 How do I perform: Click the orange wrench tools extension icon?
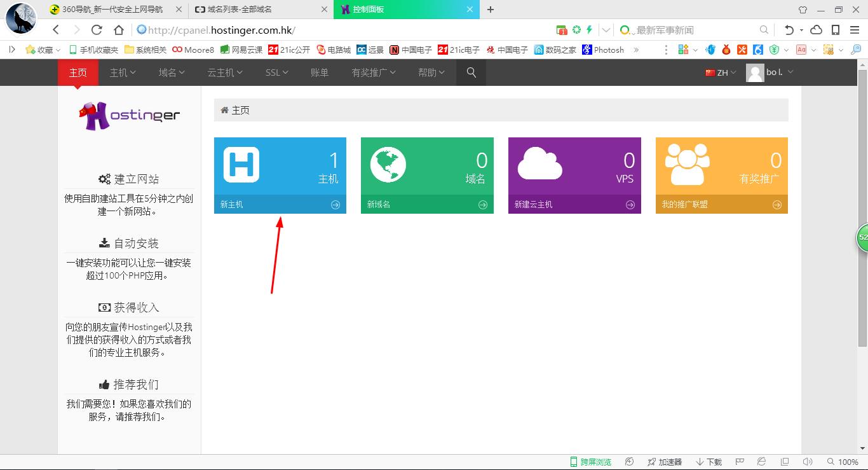click(x=742, y=50)
